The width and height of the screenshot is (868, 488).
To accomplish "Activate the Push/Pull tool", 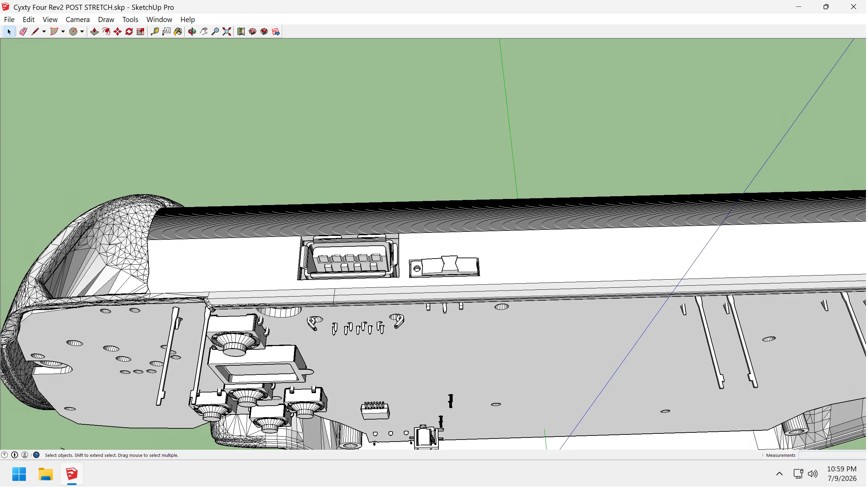I will pos(95,32).
